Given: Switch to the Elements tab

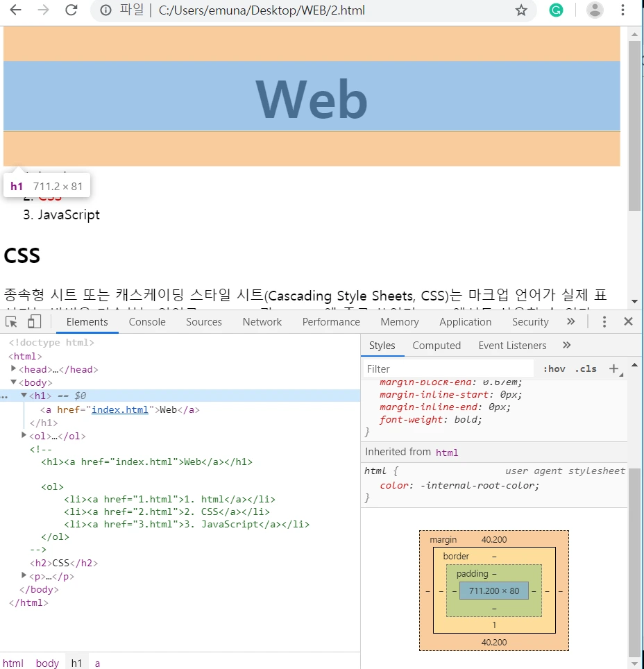Looking at the screenshot, I should tap(87, 322).
